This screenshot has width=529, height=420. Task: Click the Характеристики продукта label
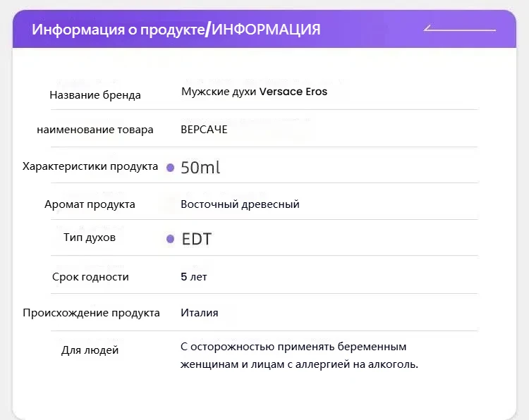(x=90, y=166)
